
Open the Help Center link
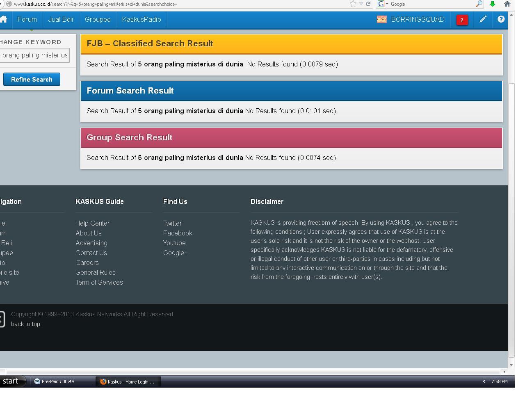tap(92, 223)
